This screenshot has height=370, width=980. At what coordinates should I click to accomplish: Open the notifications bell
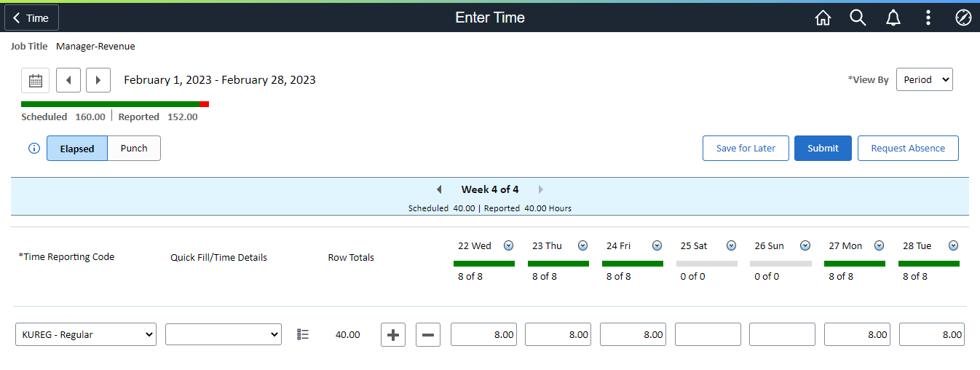tap(893, 18)
